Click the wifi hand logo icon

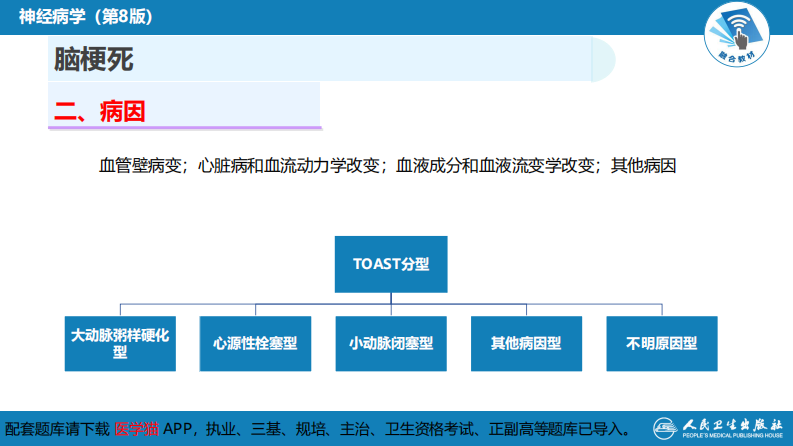coord(737,34)
